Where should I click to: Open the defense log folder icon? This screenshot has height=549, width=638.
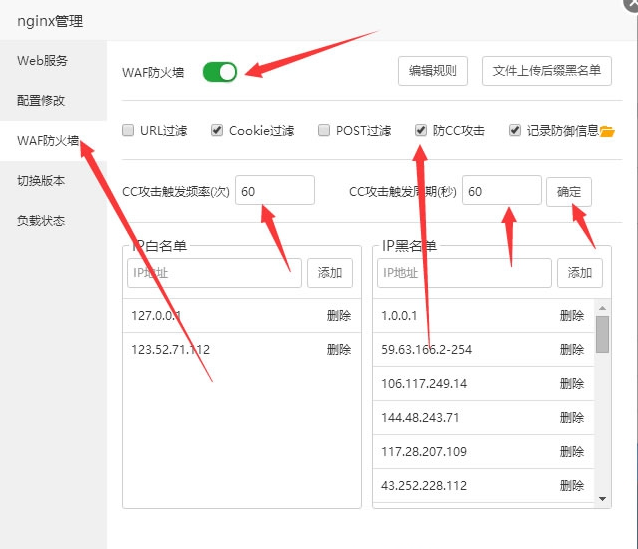tap(607, 131)
